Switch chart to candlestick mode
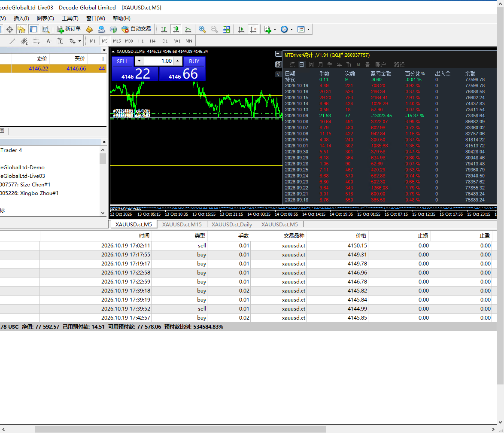The height and width of the screenshot is (433, 504). (176, 29)
